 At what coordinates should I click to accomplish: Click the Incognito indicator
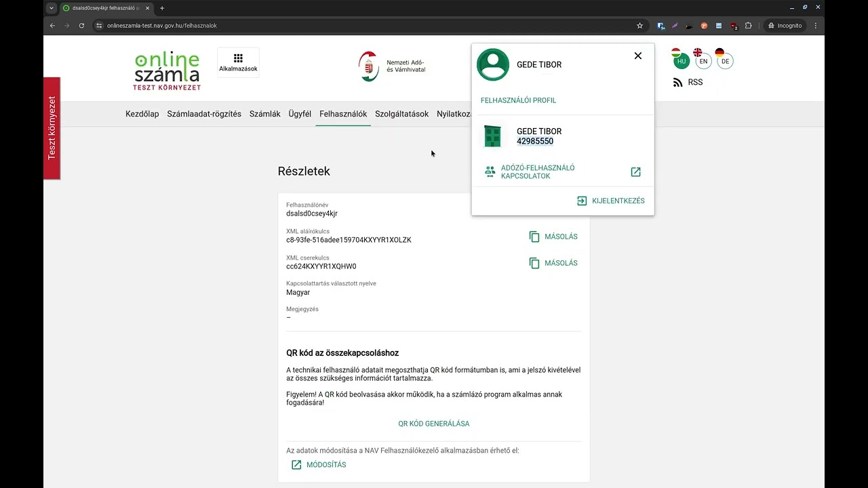tap(785, 26)
